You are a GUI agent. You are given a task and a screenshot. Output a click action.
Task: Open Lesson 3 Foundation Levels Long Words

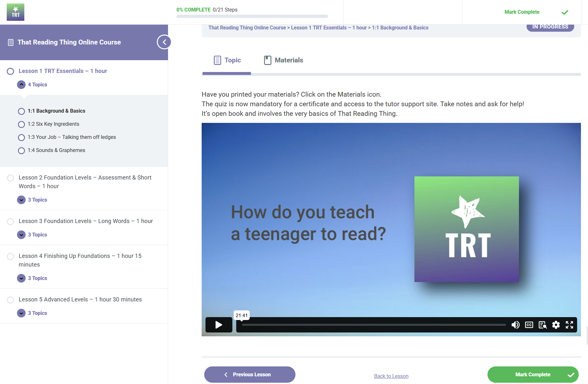pos(86,221)
